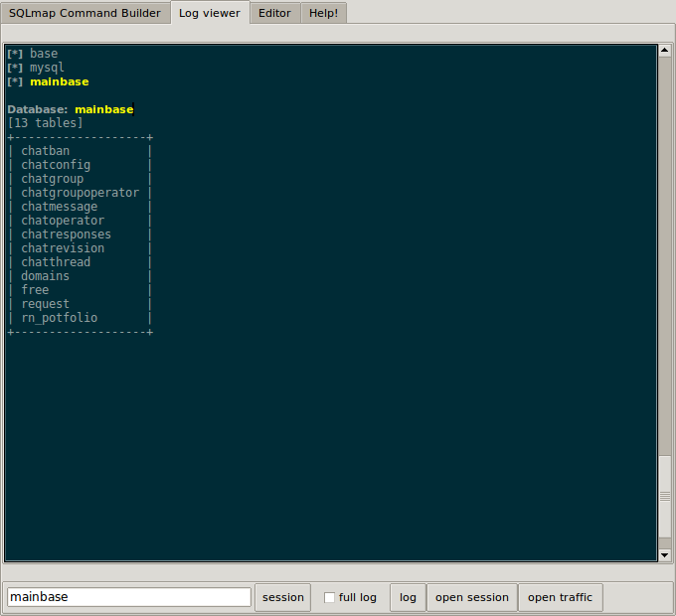Click the 'chatthread' table name
Viewport: 676px width, 616px height.
(56, 262)
